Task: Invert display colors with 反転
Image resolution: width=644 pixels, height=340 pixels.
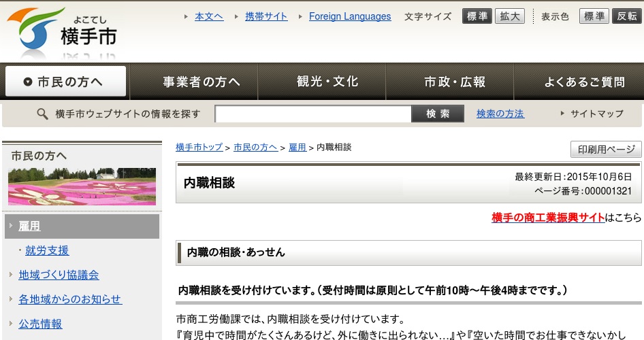Action: point(626,16)
